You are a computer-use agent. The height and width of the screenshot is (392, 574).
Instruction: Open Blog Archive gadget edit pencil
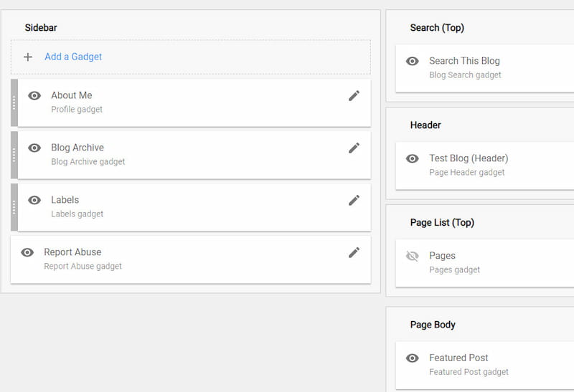[354, 148]
